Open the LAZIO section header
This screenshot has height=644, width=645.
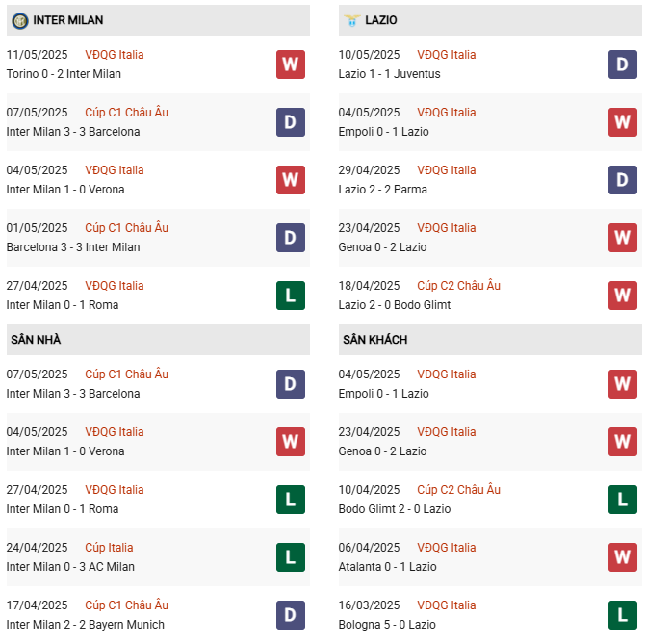click(x=381, y=20)
